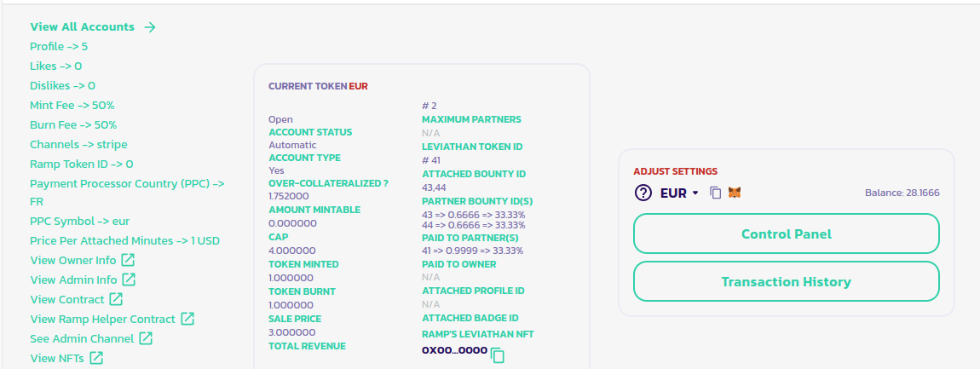This screenshot has width=980, height=369.
Task: Open Transaction History
Action: pos(786,281)
